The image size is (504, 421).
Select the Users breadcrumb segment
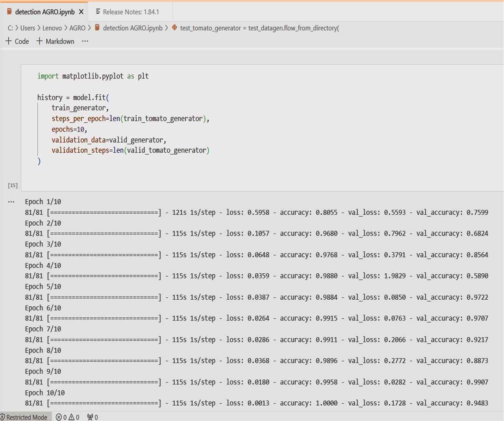28,28
